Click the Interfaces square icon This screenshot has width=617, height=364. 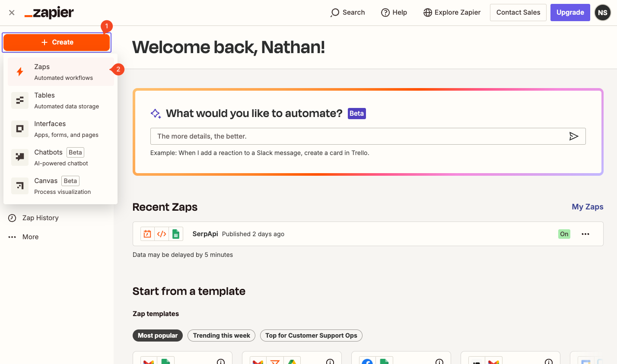20,129
